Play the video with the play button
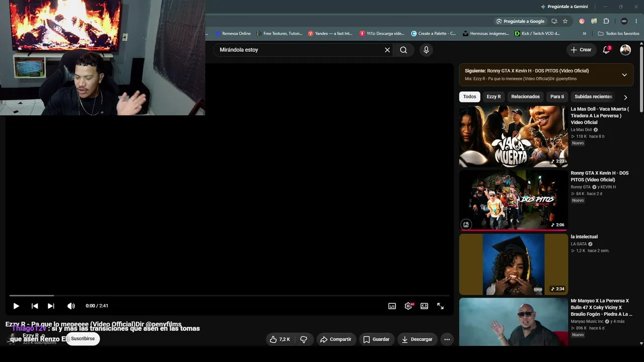The height and width of the screenshot is (362, 644). (16, 306)
